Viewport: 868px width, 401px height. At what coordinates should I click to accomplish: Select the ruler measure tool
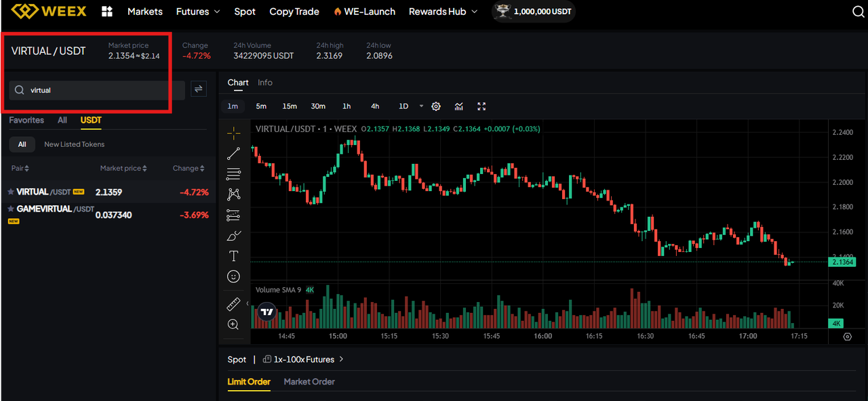(233, 304)
